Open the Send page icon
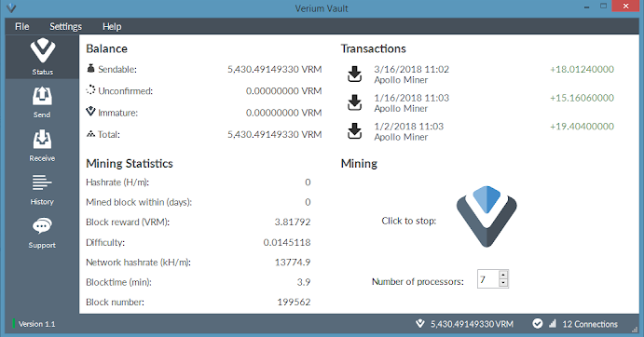 [42, 97]
